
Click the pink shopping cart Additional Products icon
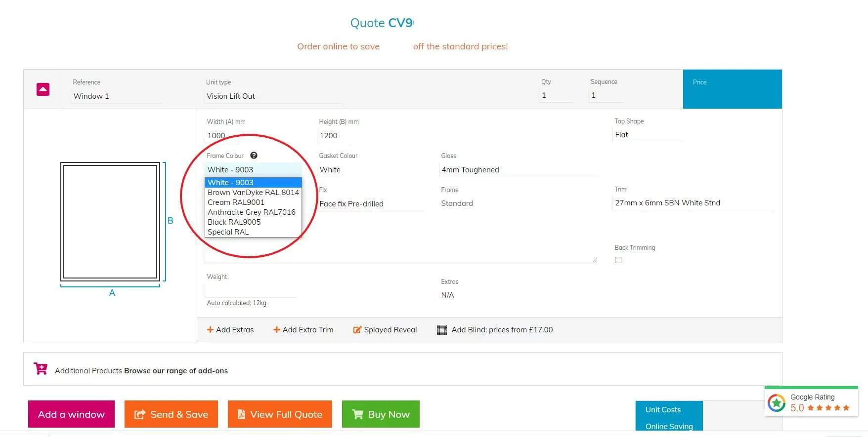pos(41,369)
